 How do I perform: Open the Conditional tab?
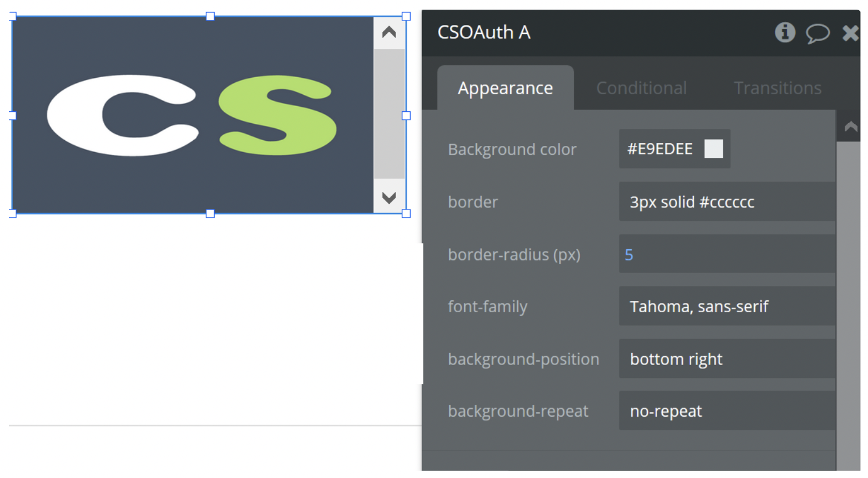(641, 88)
